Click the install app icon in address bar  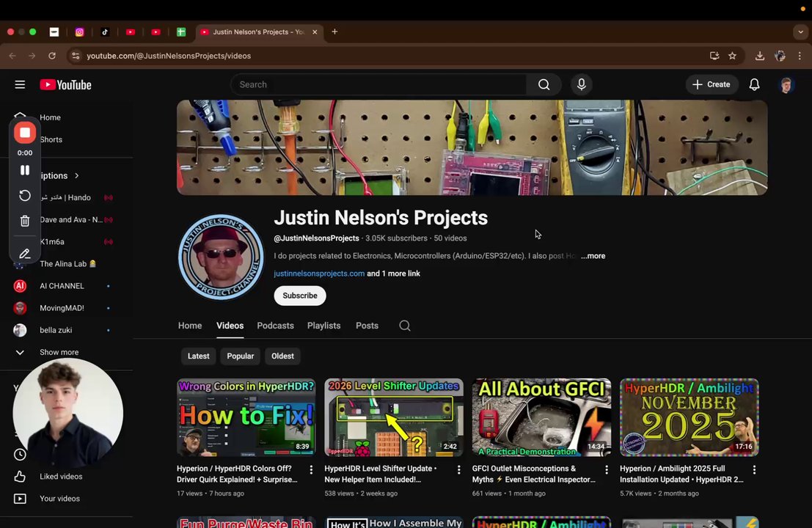(714, 56)
